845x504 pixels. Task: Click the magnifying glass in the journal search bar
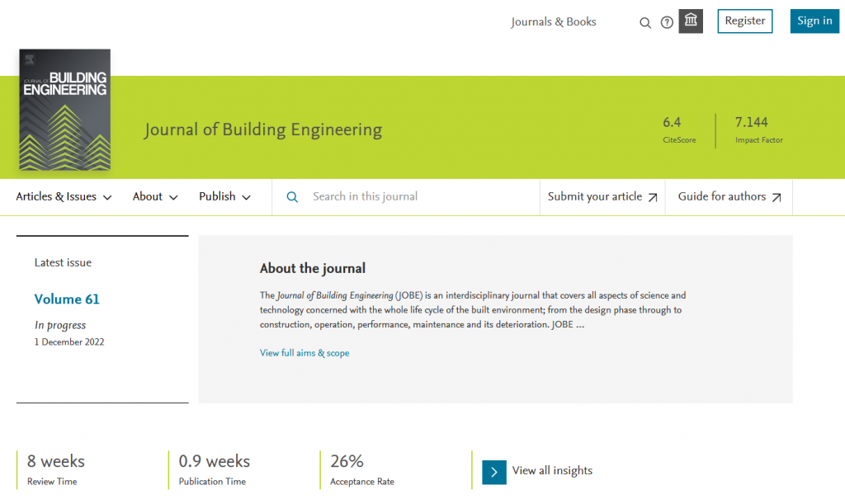click(292, 197)
